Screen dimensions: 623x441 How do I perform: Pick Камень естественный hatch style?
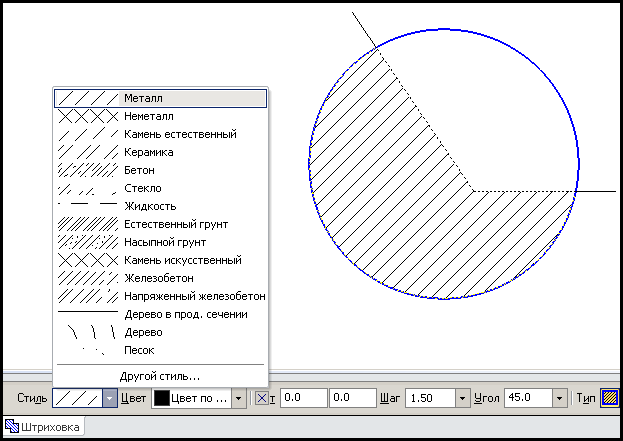pyautogui.click(x=160, y=134)
